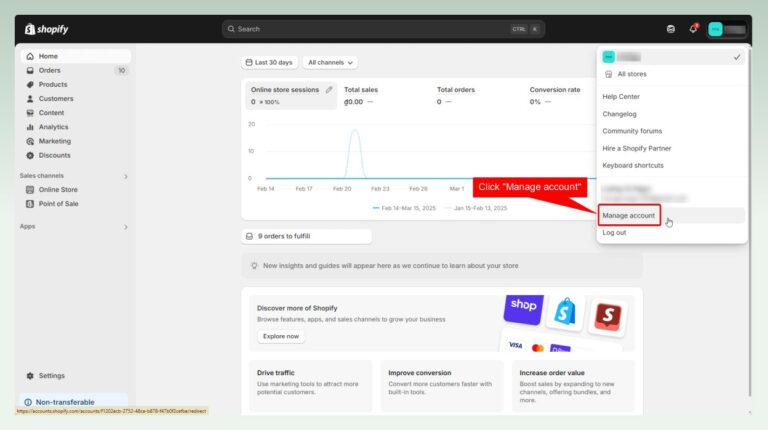Select the checked store in account menu

[x=672, y=57]
